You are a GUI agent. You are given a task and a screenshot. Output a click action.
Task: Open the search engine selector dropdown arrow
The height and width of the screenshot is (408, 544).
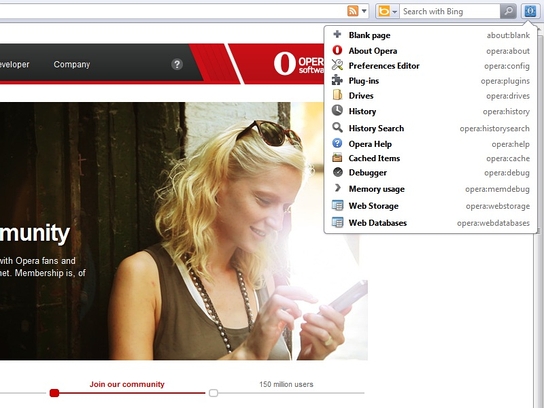click(x=394, y=12)
